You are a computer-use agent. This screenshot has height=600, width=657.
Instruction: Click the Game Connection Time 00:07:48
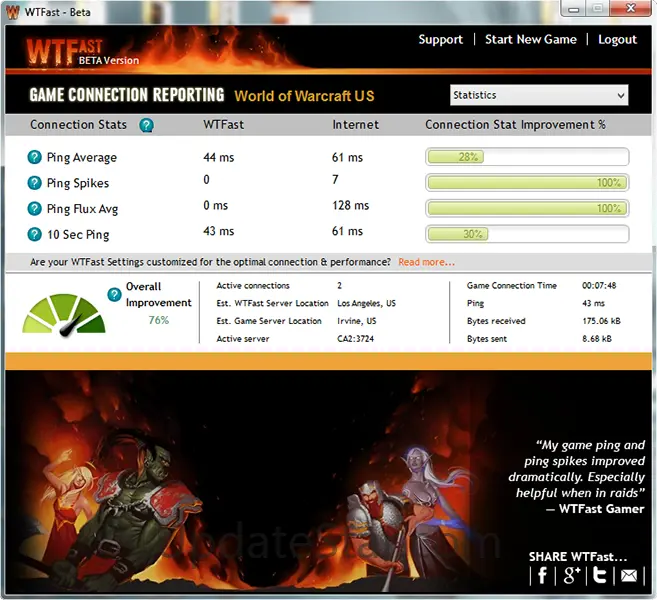point(599,286)
